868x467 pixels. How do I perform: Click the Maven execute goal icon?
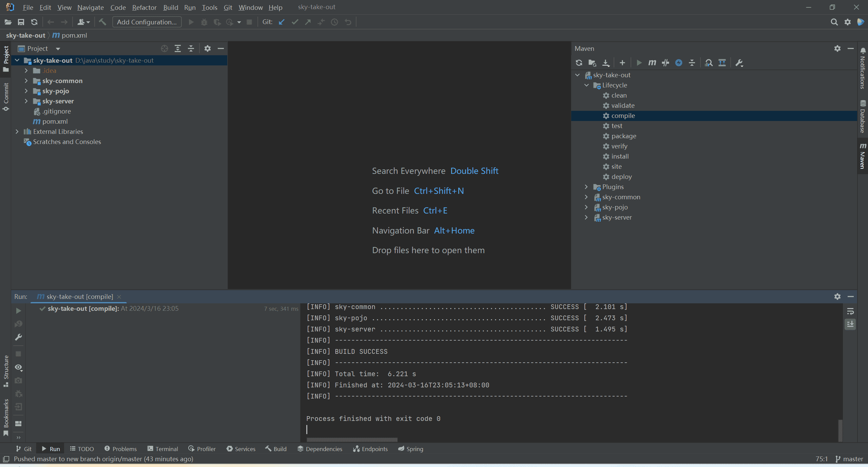coord(652,62)
